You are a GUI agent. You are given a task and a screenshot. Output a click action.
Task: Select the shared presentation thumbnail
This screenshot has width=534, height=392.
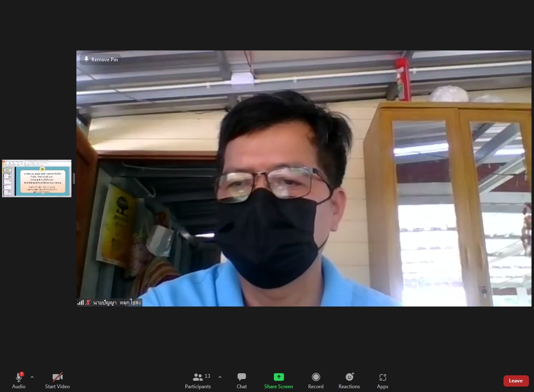point(37,178)
